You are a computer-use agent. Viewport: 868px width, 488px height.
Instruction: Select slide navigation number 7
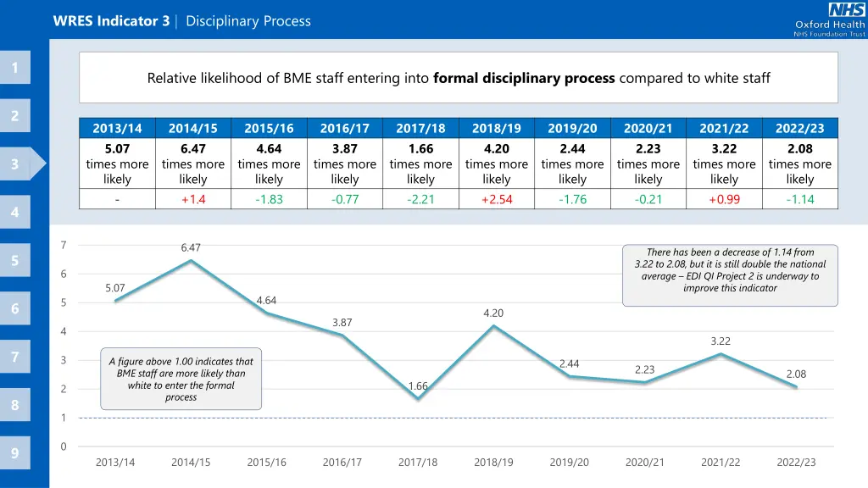point(16,357)
